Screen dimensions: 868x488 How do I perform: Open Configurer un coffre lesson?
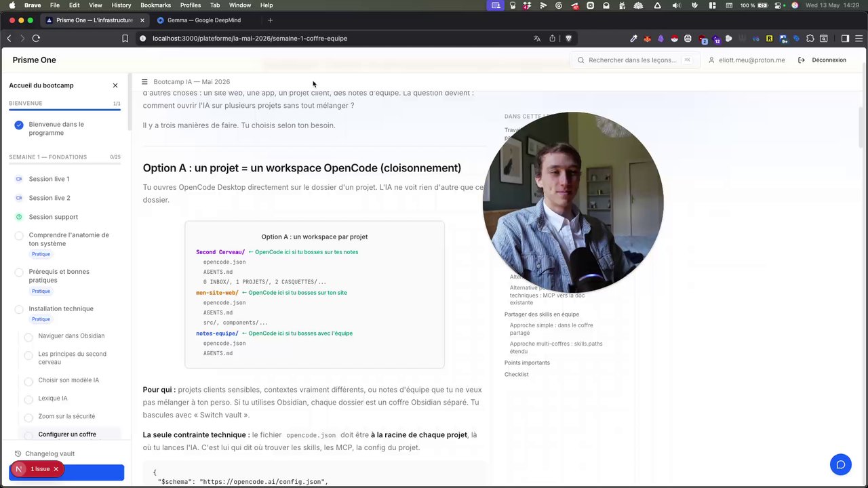pos(67,434)
